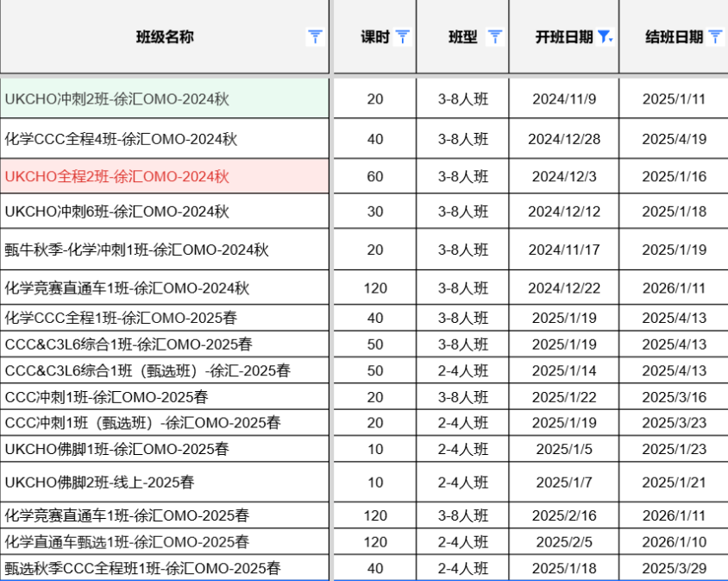Select cell CCC&C3L6综合1班（甄选班）-徐汇-2025春
This screenshot has width=728, height=581.
pyautogui.click(x=165, y=370)
